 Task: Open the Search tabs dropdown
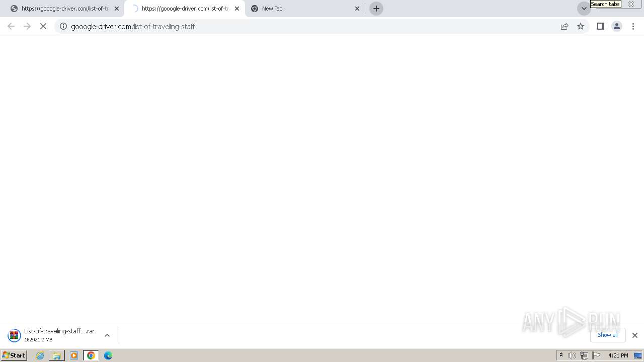coord(584,9)
